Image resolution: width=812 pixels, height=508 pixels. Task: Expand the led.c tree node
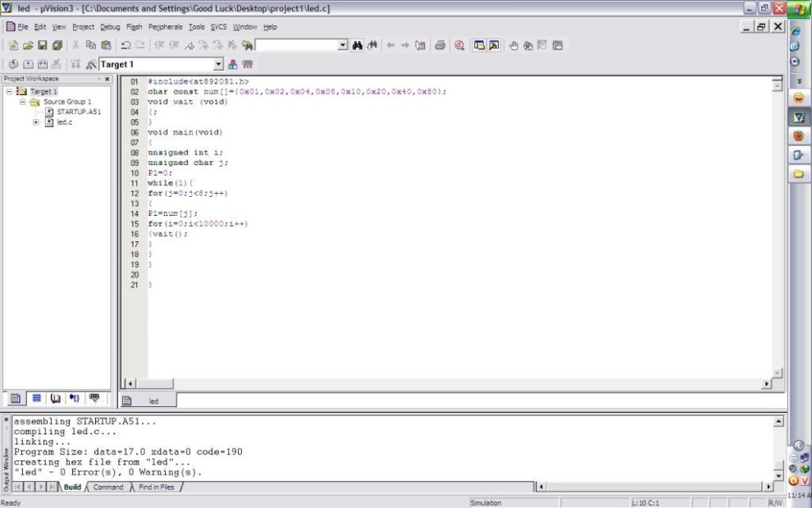coord(36,122)
